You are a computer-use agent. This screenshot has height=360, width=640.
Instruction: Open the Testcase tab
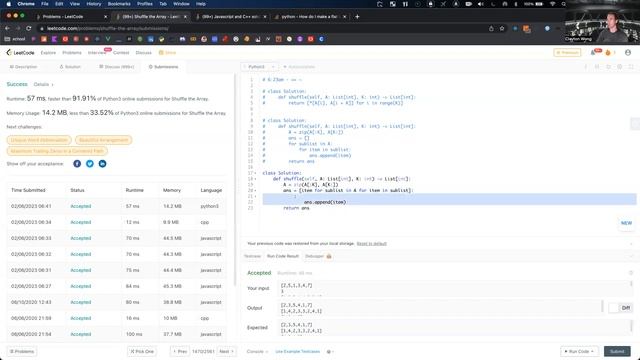pyautogui.click(x=252, y=256)
